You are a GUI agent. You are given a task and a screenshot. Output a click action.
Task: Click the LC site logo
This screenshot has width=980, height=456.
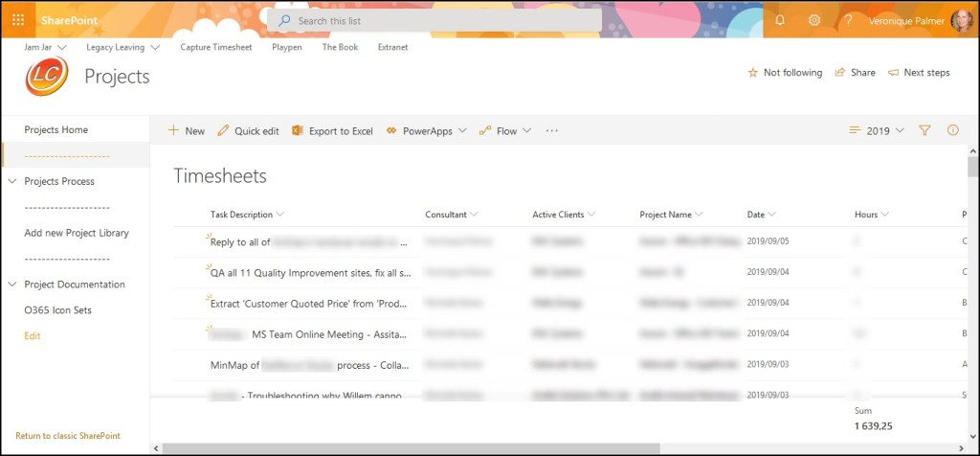46,78
